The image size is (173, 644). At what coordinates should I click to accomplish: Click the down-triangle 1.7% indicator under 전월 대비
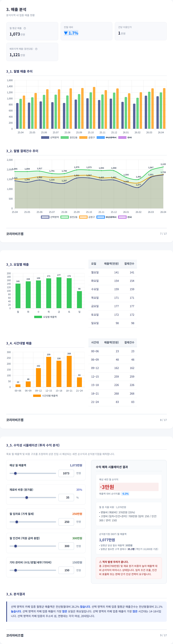coord(71,33)
